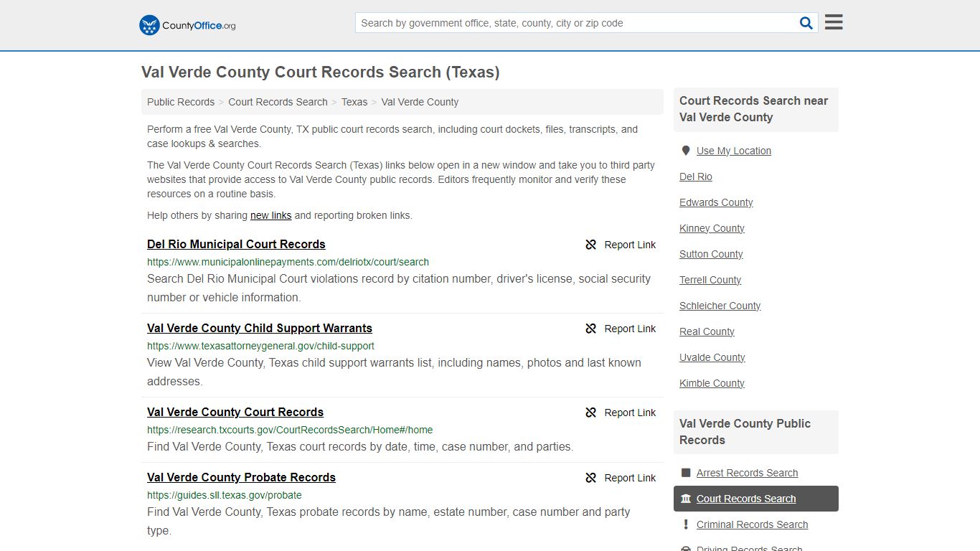Click the Del Rio Municipal Court violations description text

click(x=399, y=288)
